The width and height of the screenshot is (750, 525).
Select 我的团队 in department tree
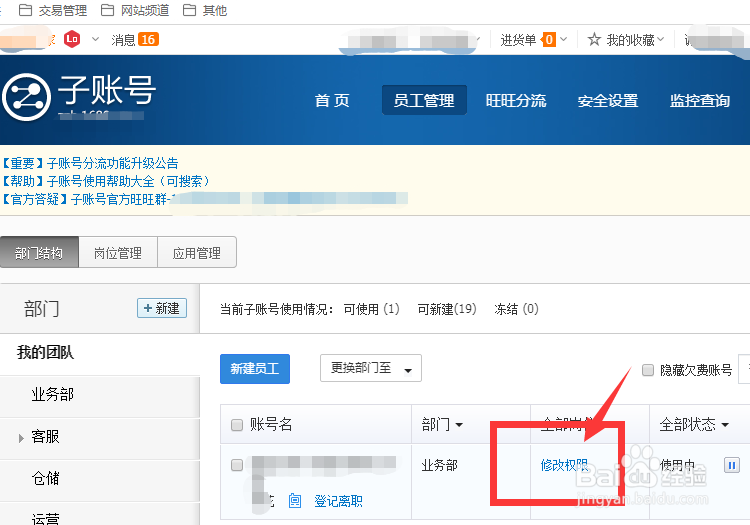point(45,352)
